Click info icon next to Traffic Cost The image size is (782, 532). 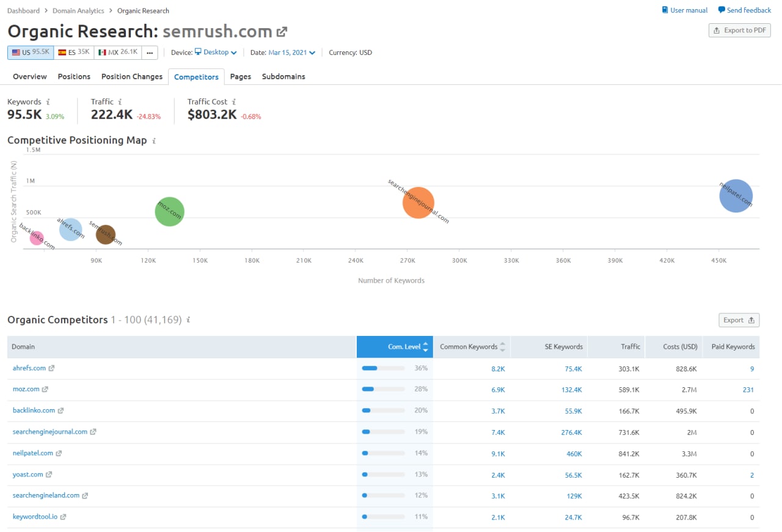coord(234,102)
